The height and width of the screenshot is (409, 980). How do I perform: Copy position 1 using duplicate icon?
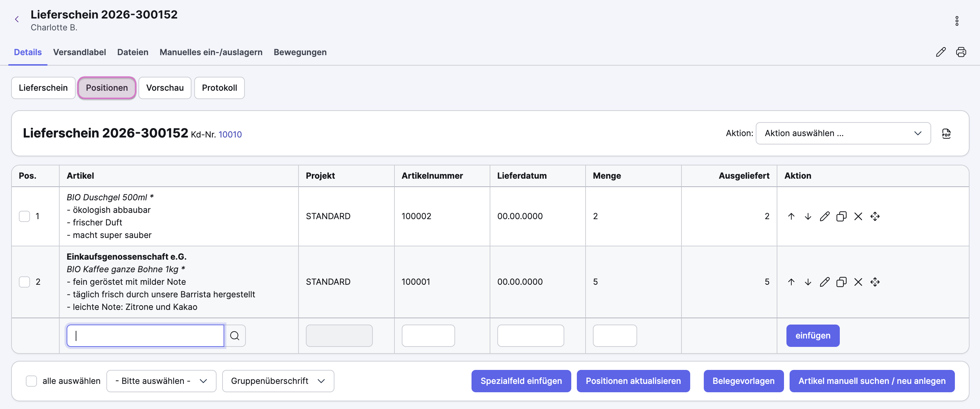[x=841, y=217]
